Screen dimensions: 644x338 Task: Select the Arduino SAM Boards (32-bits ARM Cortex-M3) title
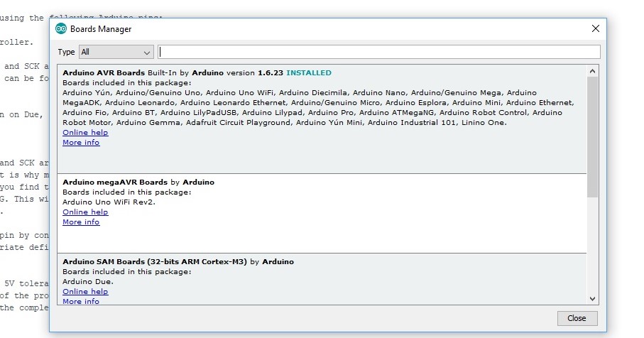(x=155, y=261)
